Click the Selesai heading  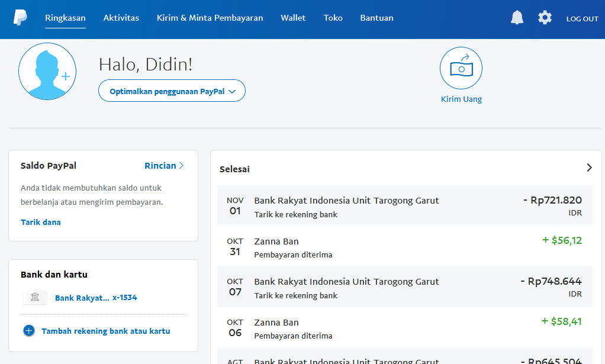(x=234, y=169)
